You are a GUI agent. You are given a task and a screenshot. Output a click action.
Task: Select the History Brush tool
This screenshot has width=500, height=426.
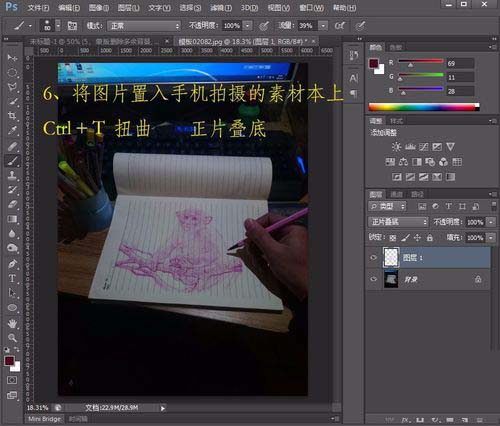pyautogui.click(x=12, y=190)
